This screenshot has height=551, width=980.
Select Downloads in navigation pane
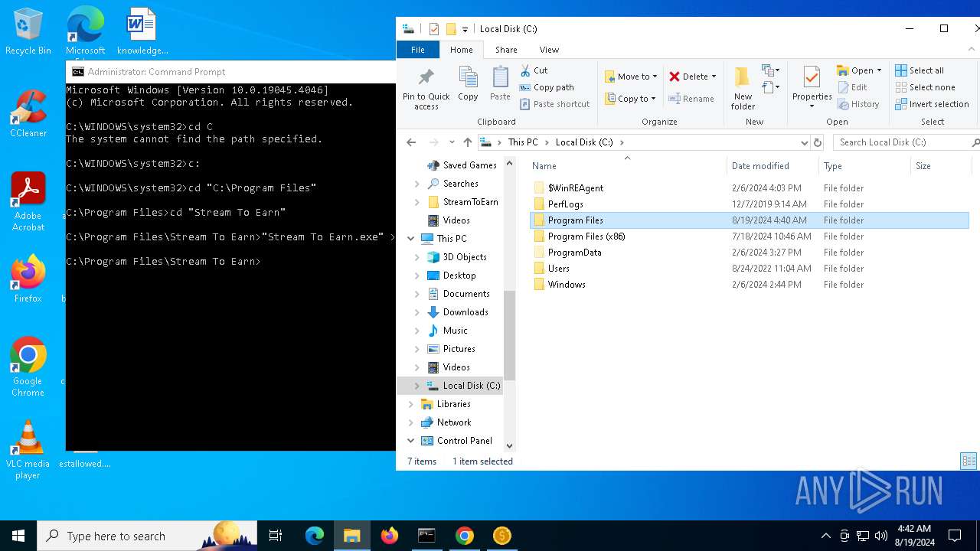[x=465, y=312]
